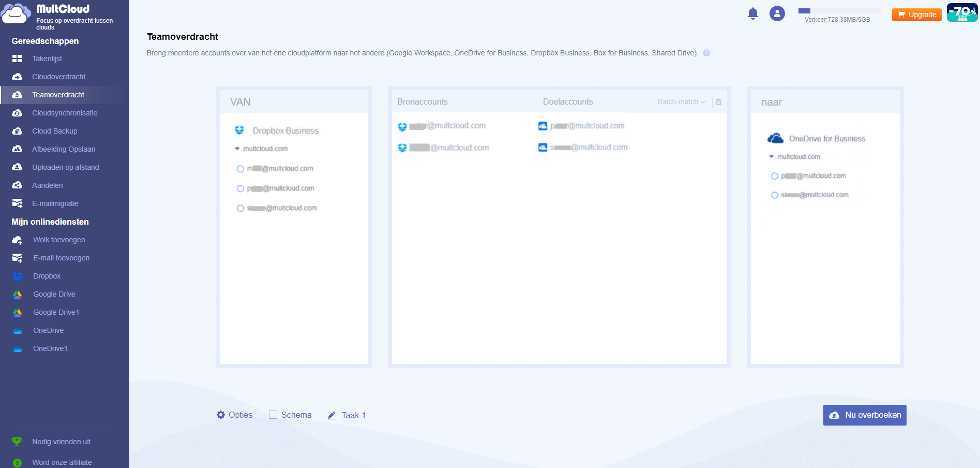
Task: Click the affiliate dollar icon
Action: tap(17, 463)
